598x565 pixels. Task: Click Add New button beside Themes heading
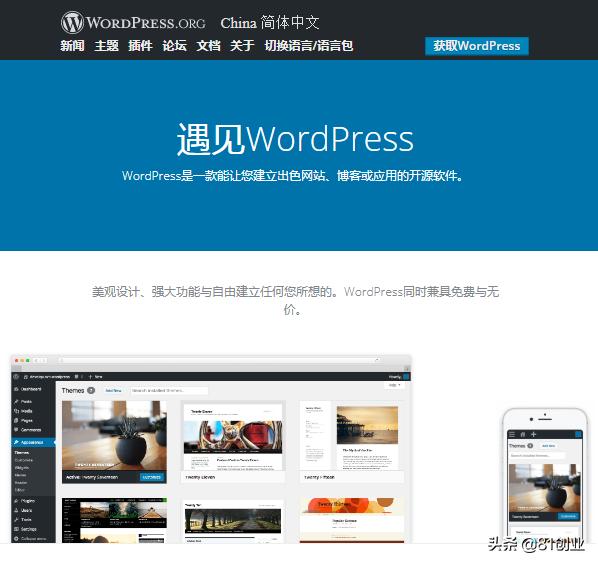coord(113,391)
